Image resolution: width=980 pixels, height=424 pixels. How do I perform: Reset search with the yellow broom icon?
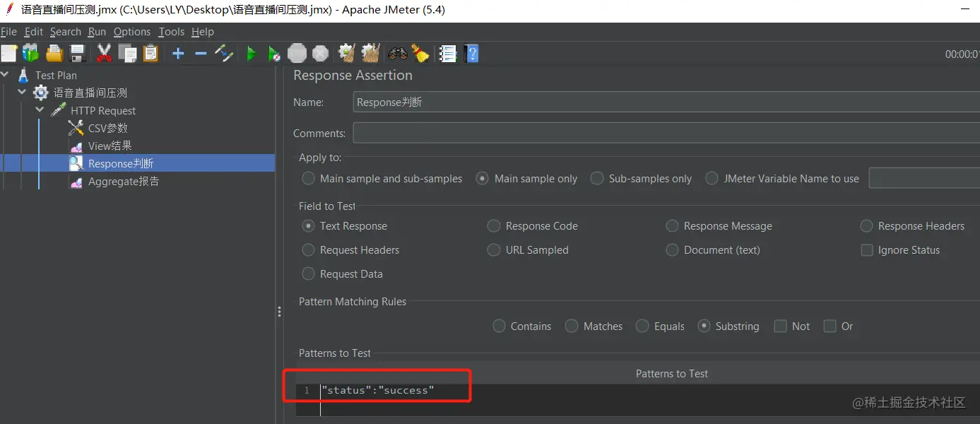(420, 53)
